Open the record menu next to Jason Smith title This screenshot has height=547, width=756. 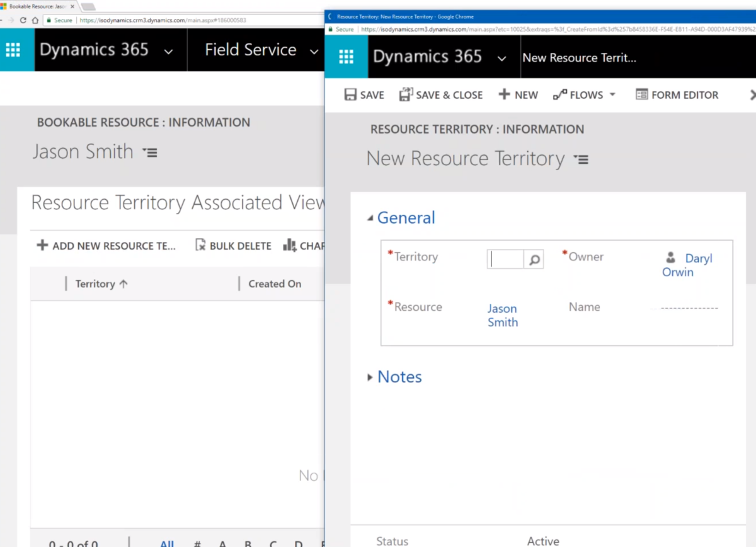(x=150, y=152)
